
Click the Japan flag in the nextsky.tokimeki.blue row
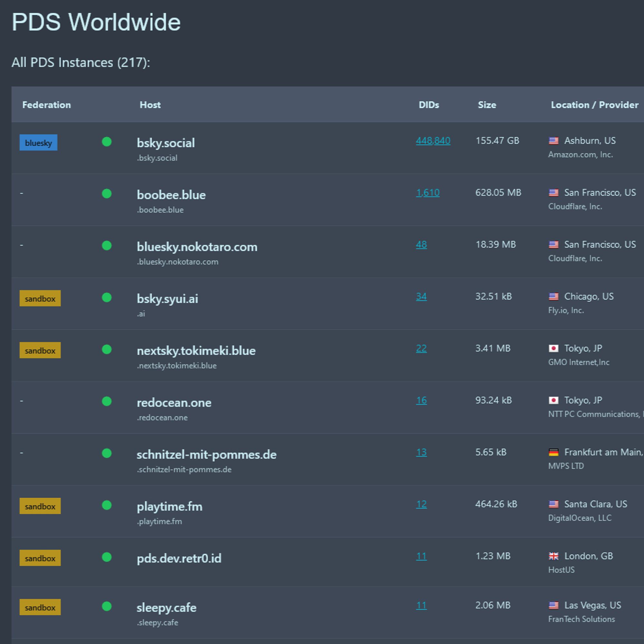(x=554, y=348)
